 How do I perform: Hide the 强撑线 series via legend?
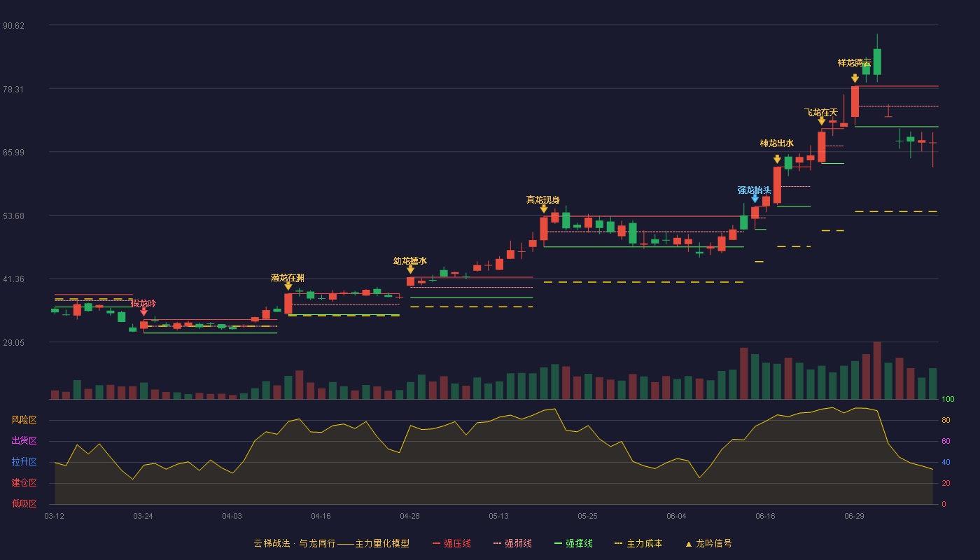point(573,543)
